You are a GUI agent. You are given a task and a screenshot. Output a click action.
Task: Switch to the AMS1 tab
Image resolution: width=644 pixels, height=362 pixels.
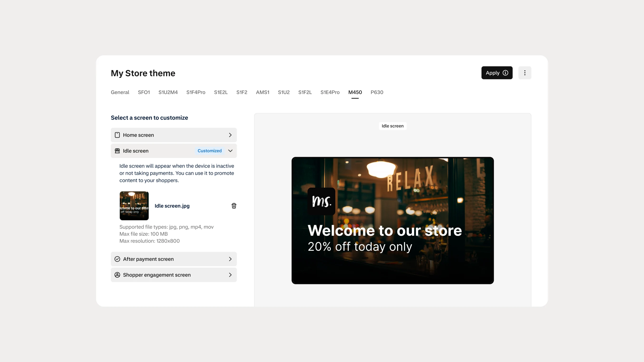(x=263, y=92)
